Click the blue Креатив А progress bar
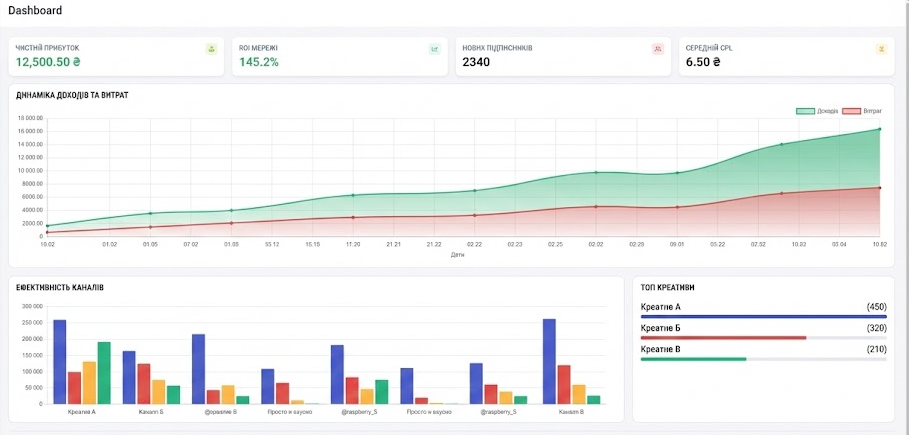This screenshot has height=435, width=909. (763, 317)
